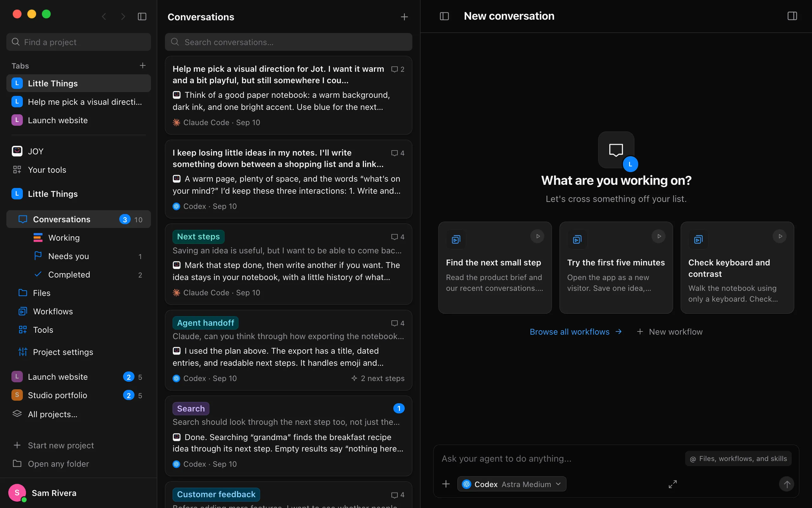Toggle conversation list panel beside New conversation title

[444, 16]
